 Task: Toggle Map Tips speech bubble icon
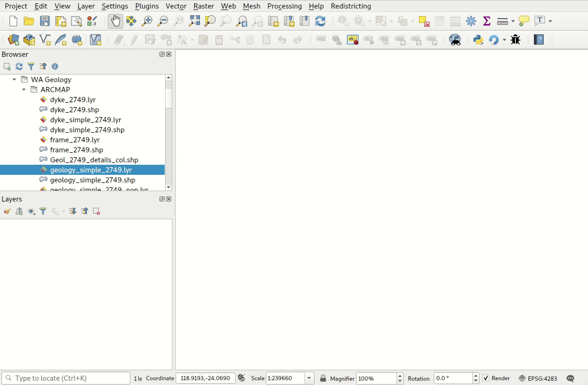tap(524, 21)
